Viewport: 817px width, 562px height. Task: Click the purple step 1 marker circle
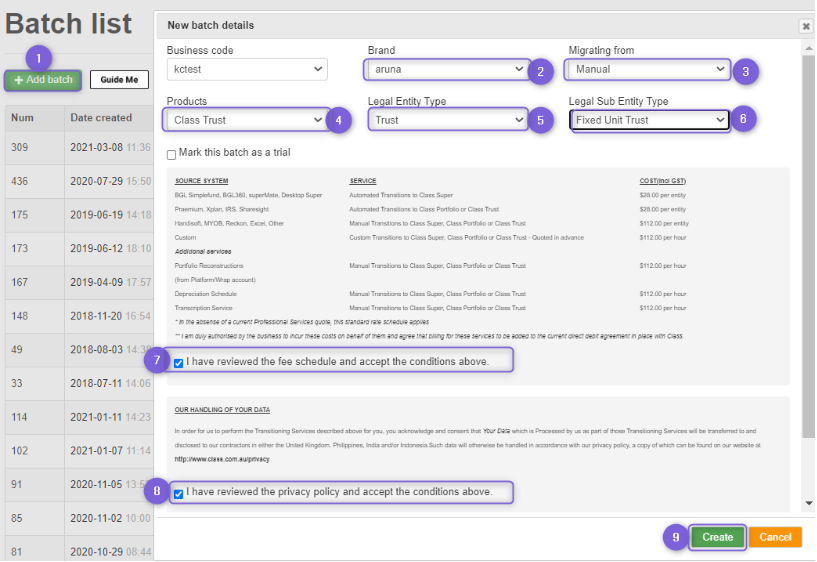pos(39,58)
